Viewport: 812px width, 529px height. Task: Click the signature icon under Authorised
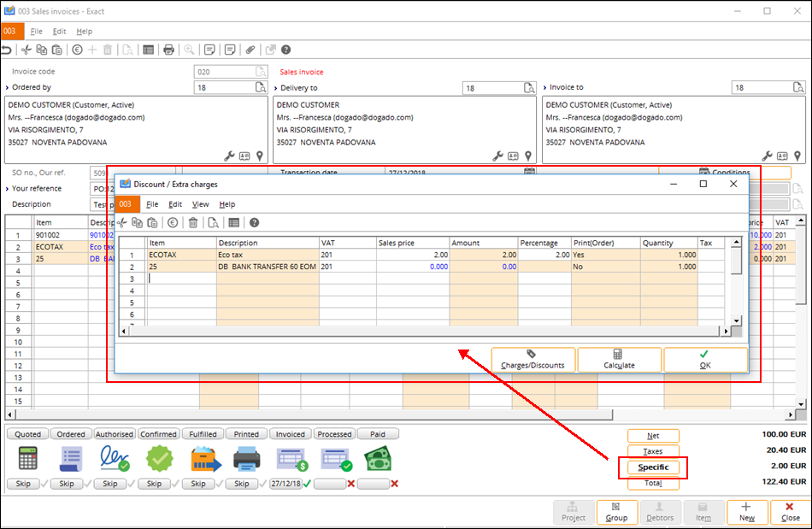coord(115,459)
